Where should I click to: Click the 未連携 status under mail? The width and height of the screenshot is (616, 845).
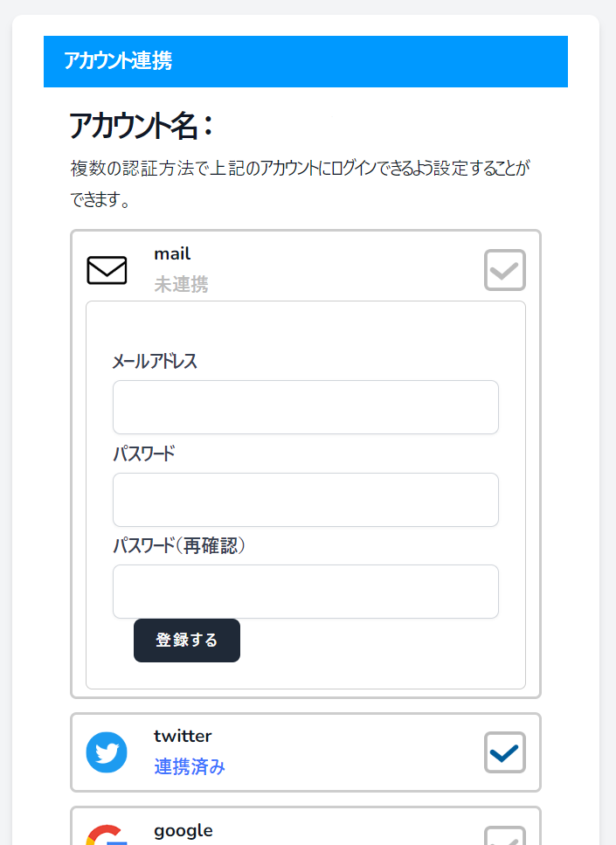[181, 285]
